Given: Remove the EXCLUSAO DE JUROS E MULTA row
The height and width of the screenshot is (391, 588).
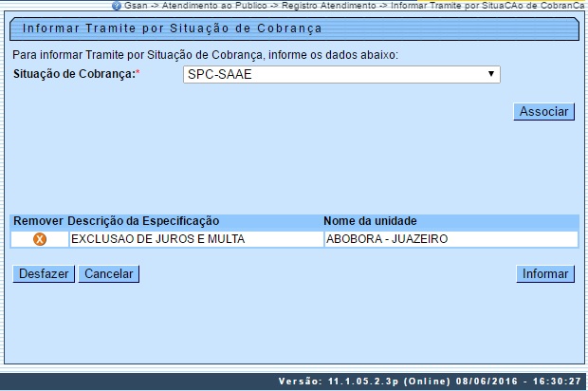Looking at the screenshot, I should [x=40, y=239].
